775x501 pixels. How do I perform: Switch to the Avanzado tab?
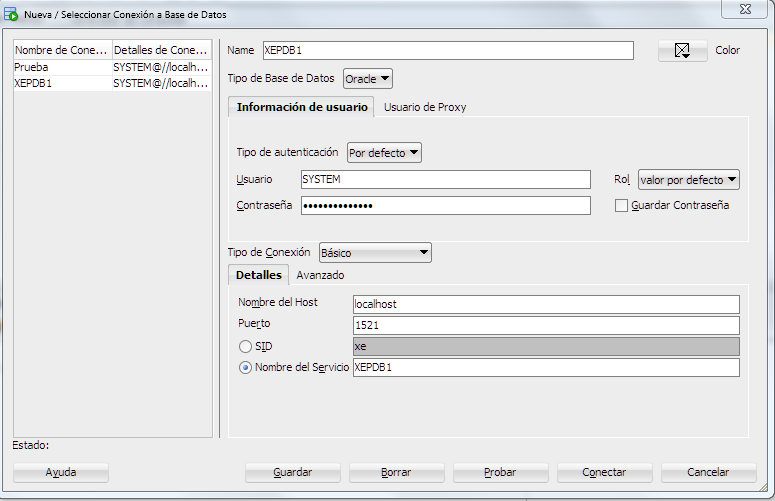(320, 275)
